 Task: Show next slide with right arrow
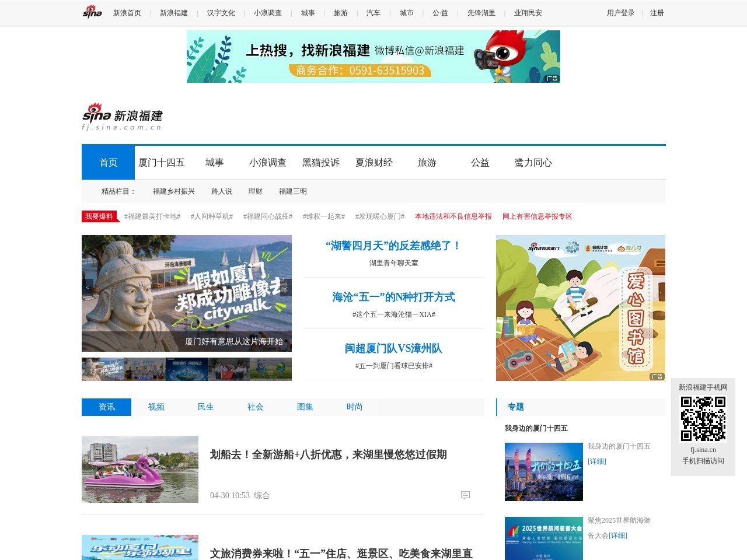285,288
